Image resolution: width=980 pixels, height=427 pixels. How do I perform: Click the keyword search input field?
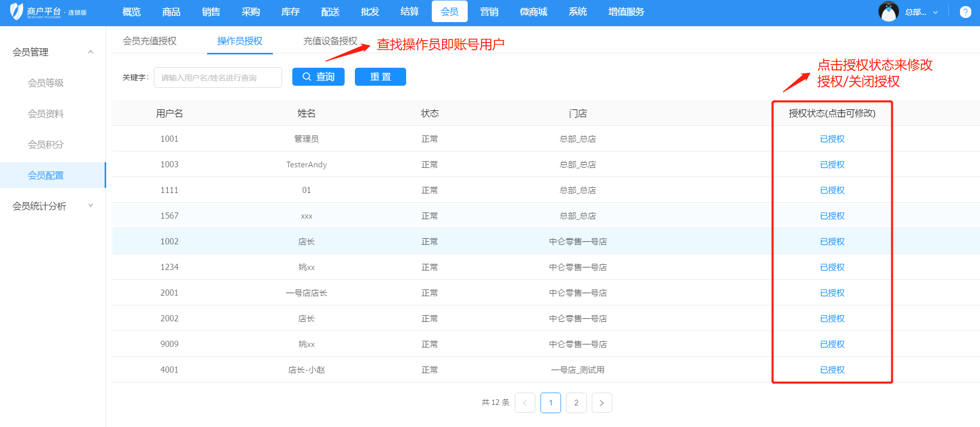[217, 77]
